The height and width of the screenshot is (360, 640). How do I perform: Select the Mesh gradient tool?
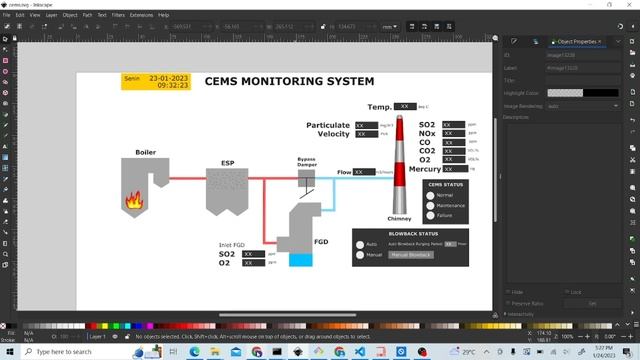point(5,168)
